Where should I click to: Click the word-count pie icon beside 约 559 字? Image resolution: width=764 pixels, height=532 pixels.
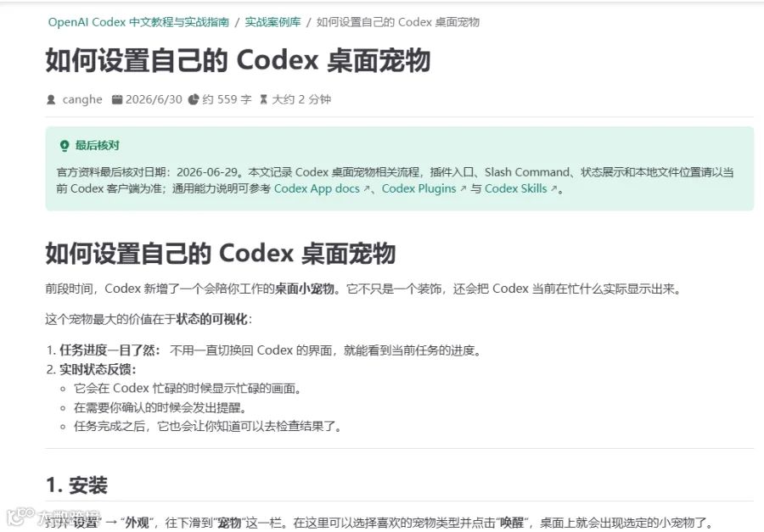tap(194, 99)
